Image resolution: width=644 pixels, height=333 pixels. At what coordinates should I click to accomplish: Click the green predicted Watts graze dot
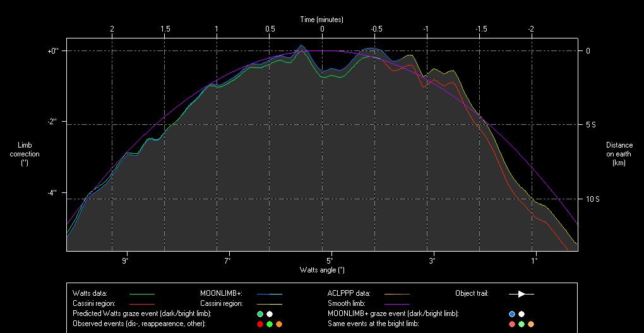(260, 314)
